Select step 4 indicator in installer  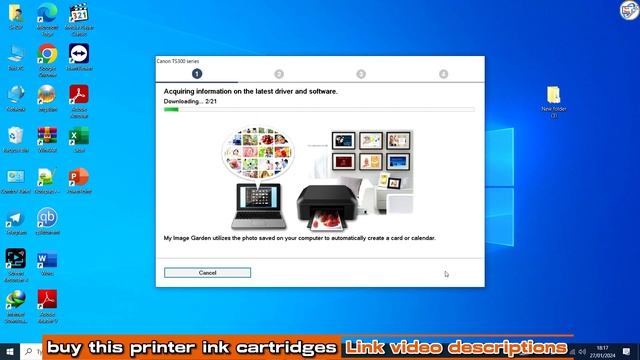point(444,74)
